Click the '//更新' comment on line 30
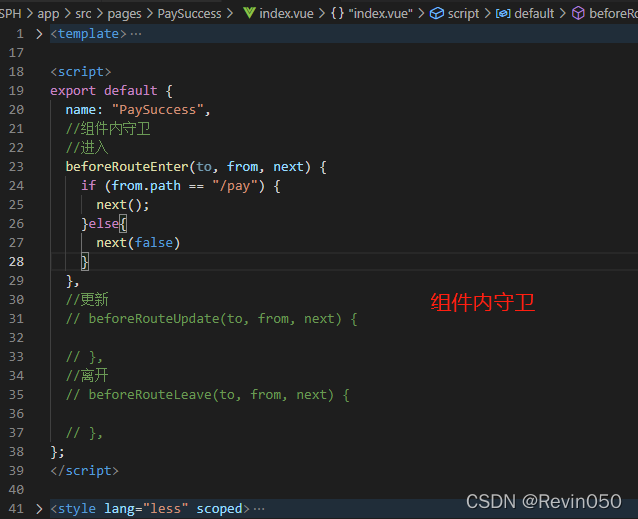 tap(87, 300)
